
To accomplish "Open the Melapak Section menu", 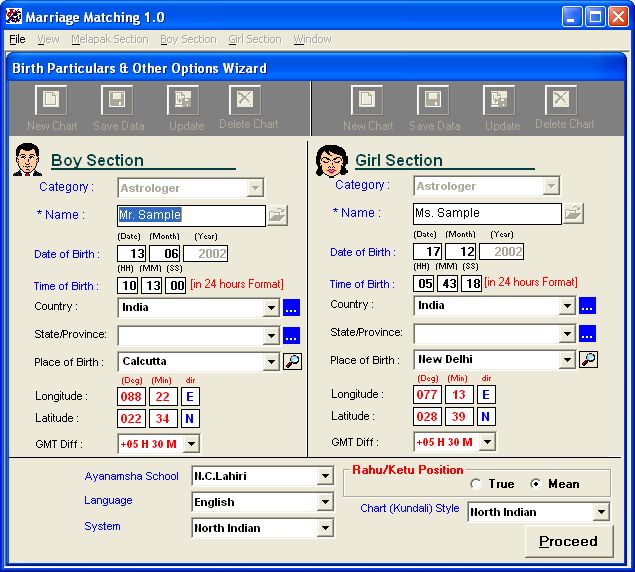I will point(109,39).
